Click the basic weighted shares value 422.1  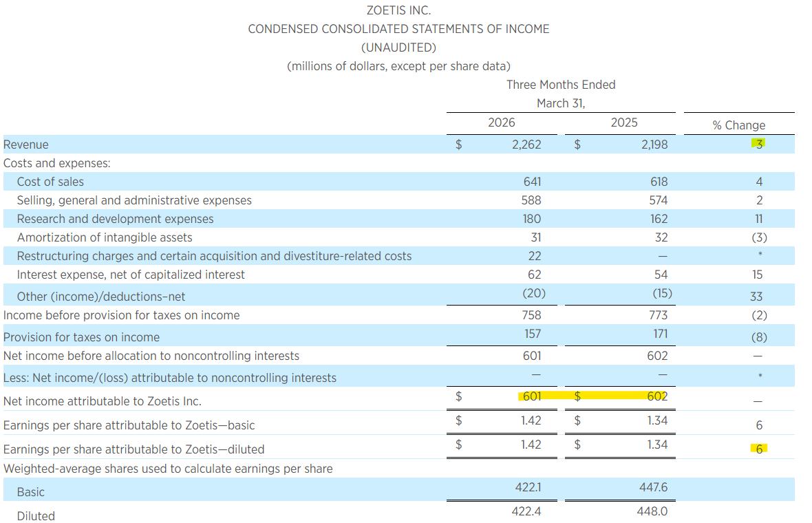pyautogui.click(x=528, y=488)
